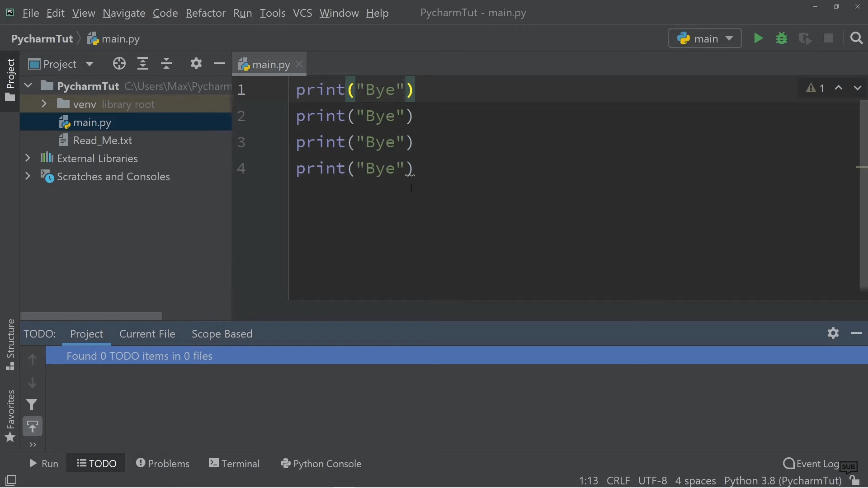The width and height of the screenshot is (868, 488).
Task: Expand all items in Project panel
Action: [143, 64]
